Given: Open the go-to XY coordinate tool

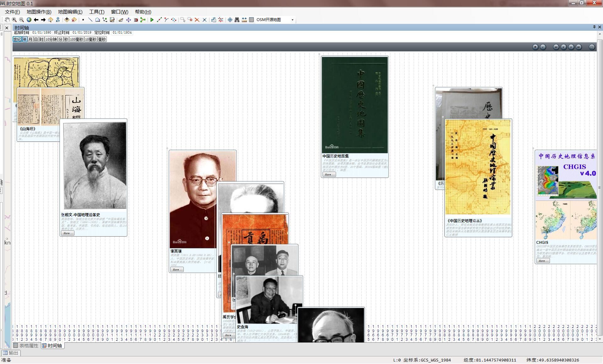Looking at the screenshot, I should pos(58,20).
